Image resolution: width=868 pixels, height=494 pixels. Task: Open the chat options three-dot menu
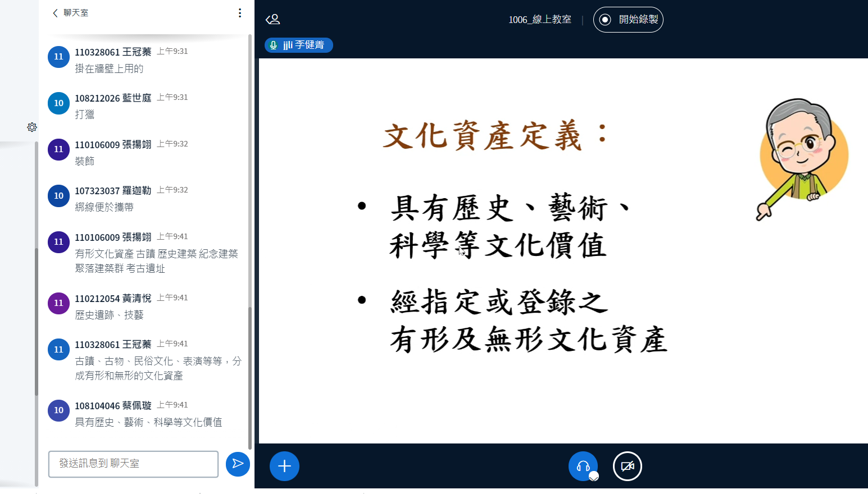point(240,13)
